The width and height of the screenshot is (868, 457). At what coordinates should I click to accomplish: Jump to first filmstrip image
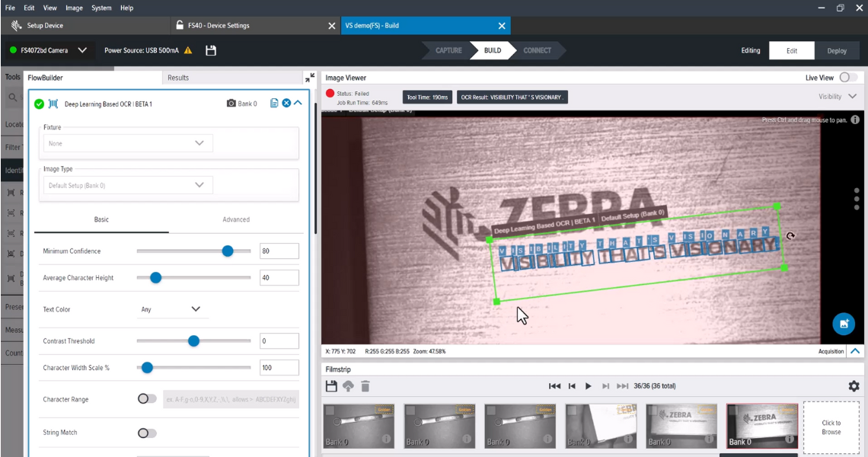pyautogui.click(x=554, y=386)
